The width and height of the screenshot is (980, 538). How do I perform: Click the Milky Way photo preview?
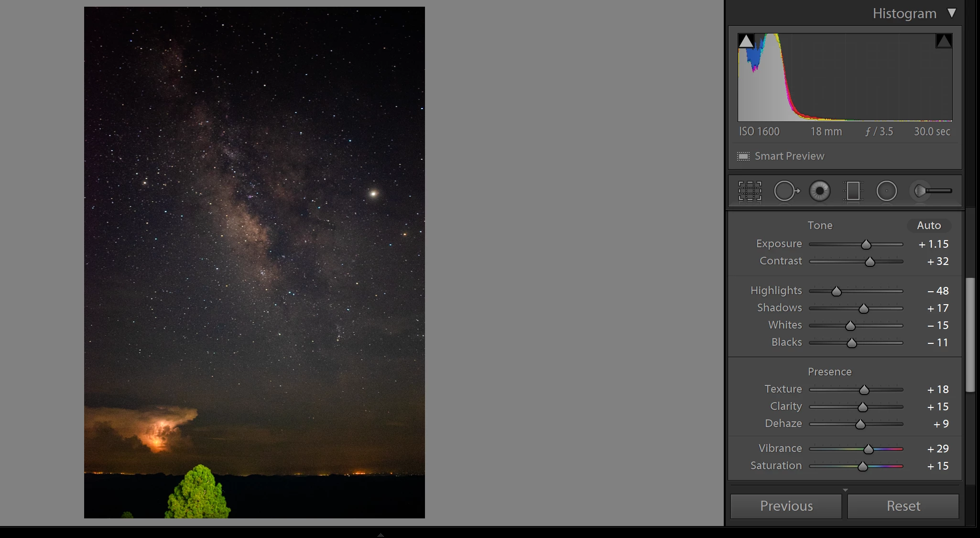coord(254,262)
